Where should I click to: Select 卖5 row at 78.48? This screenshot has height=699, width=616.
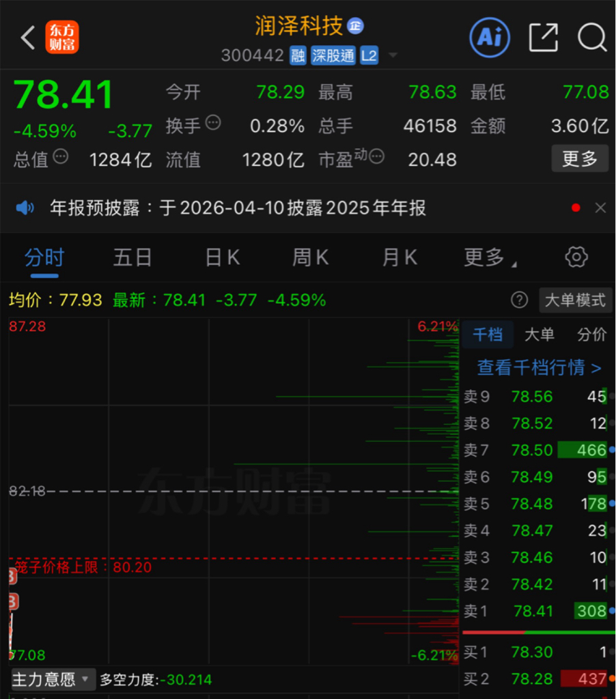[x=538, y=503]
